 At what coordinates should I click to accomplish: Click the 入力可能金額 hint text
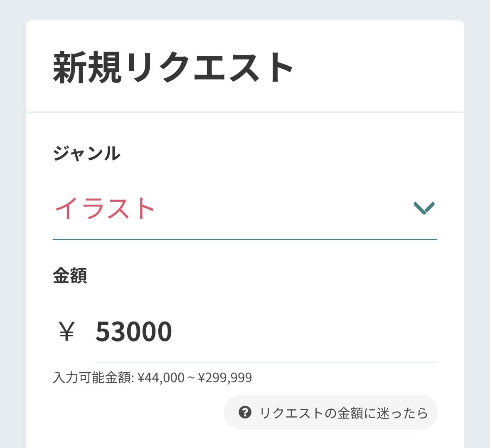pyautogui.click(x=93, y=378)
